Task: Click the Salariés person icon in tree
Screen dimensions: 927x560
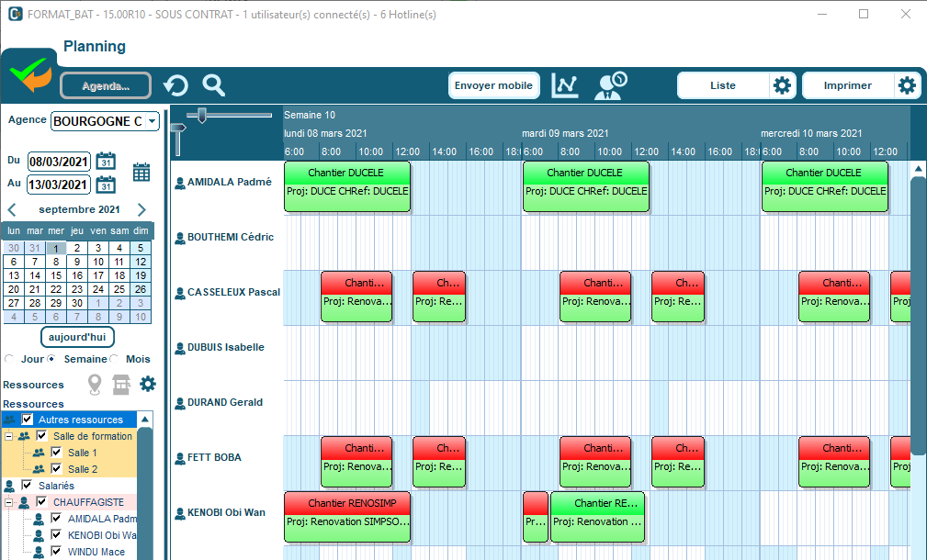Action: coord(9,486)
